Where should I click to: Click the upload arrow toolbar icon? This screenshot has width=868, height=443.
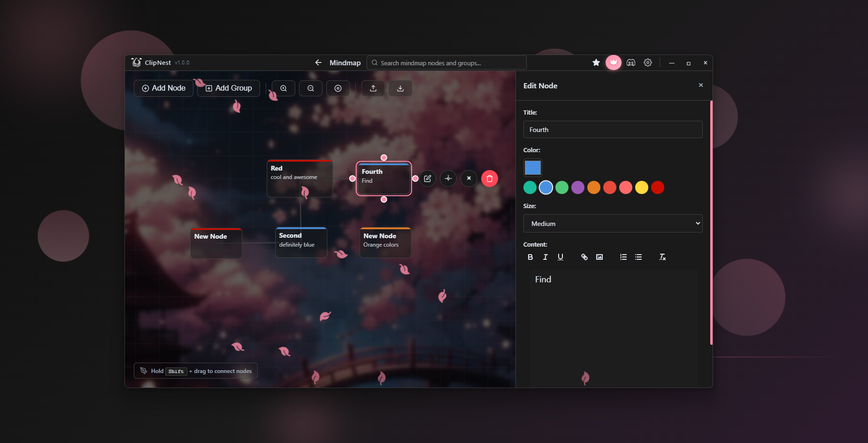point(373,88)
